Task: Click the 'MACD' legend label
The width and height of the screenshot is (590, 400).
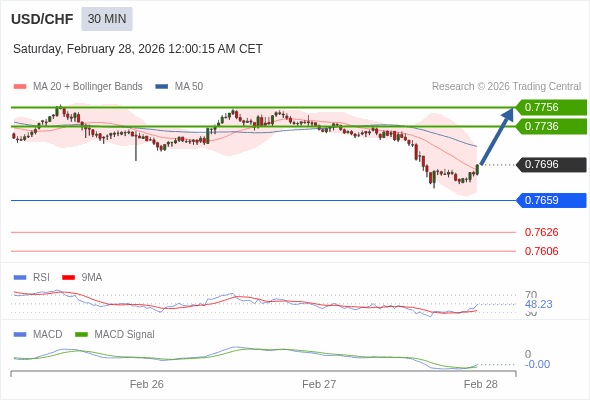Action: click(48, 335)
